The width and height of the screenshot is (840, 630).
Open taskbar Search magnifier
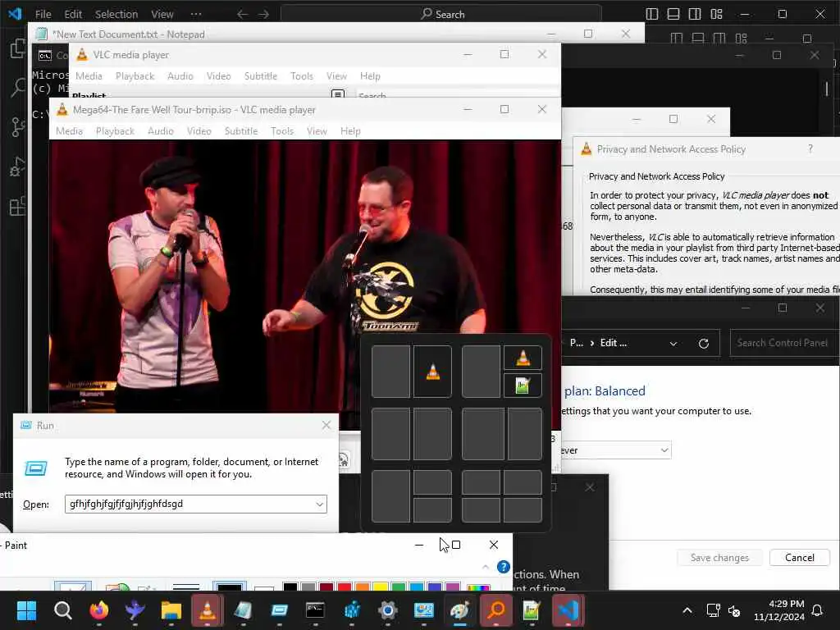(x=62, y=610)
